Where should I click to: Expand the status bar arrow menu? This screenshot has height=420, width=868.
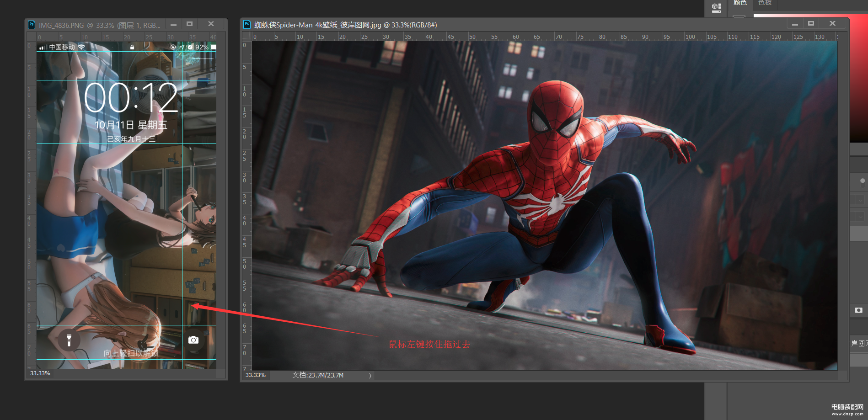pos(370,376)
